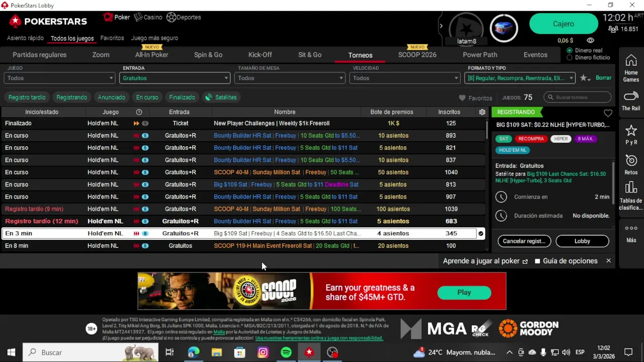
Task: Open Microsoft Edge from the taskbar
Action: (x=193, y=352)
